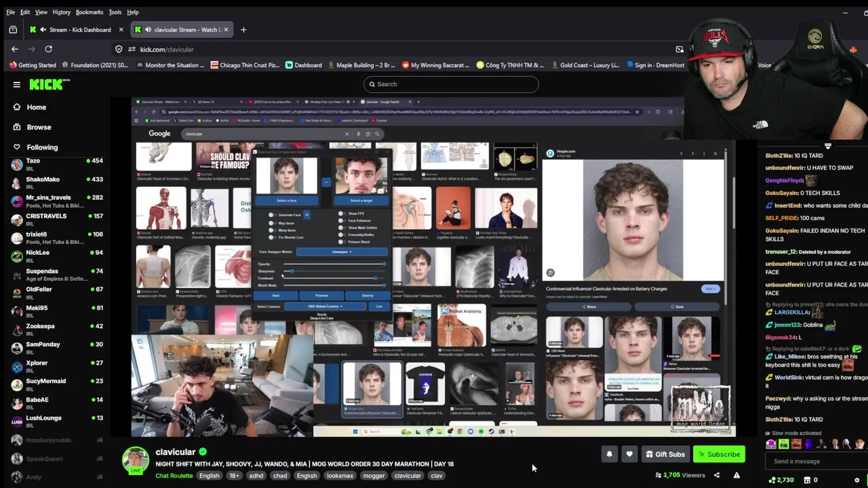The width and height of the screenshot is (868, 488).
Task: Go to Home in the Kick sidebar
Action: 37,107
